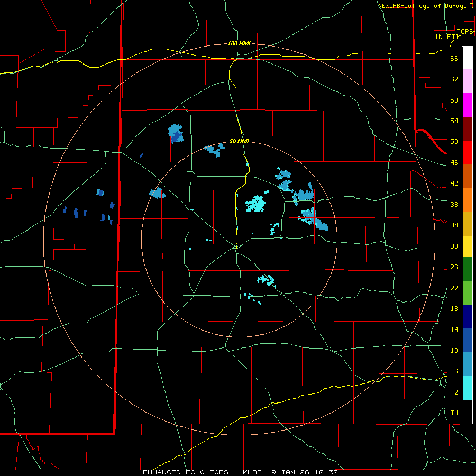Click the black TH threshold swatch
This screenshot has height=476, width=476.
pyautogui.click(x=467, y=411)
